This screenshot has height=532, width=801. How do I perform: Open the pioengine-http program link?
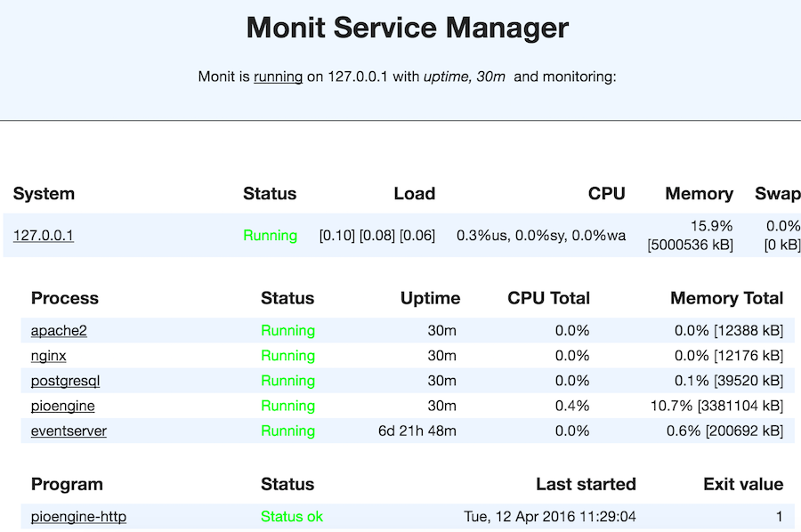(78, 516)
